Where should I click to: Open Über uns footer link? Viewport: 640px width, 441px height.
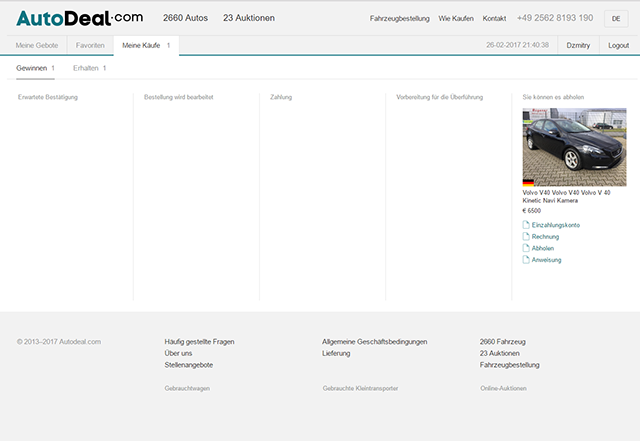tap(178, 353)
